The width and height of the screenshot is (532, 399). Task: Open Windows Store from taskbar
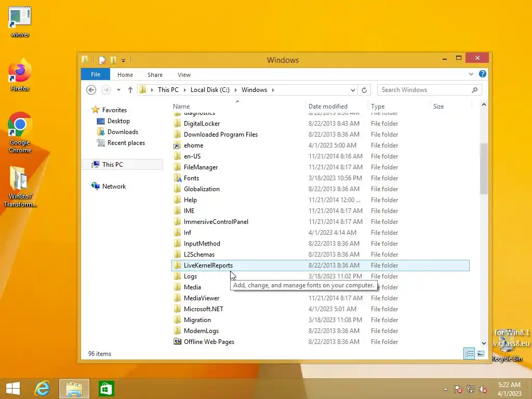point(106,389)
